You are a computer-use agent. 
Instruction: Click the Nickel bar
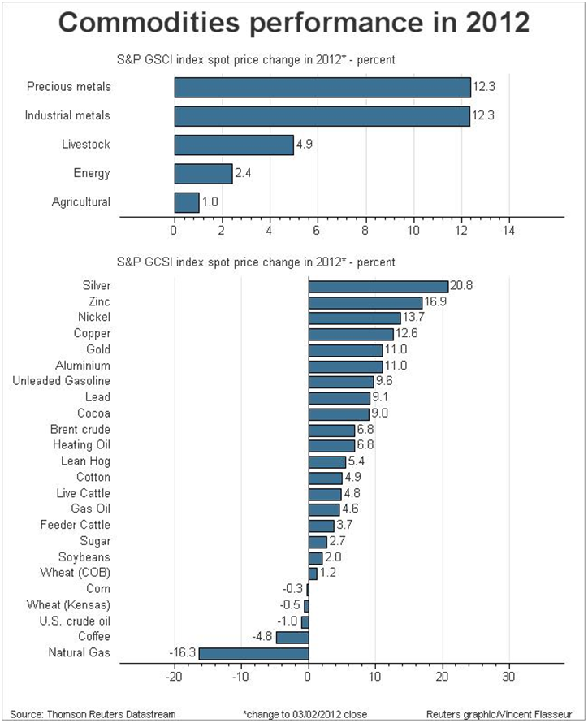pos(354,318)
